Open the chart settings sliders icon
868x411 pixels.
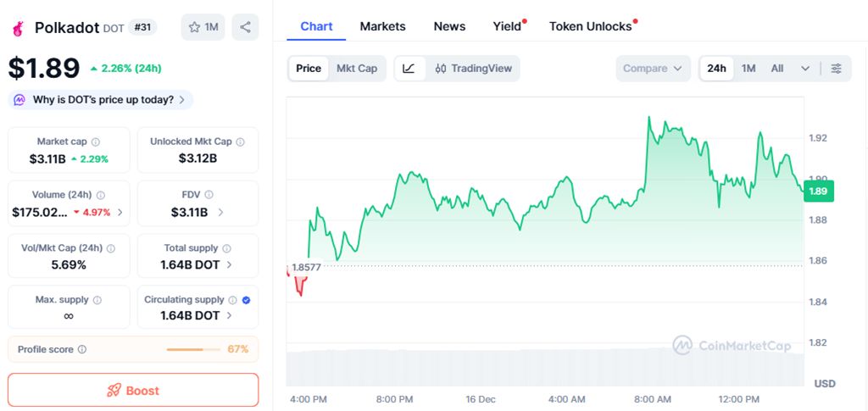(x=837, y=69)
